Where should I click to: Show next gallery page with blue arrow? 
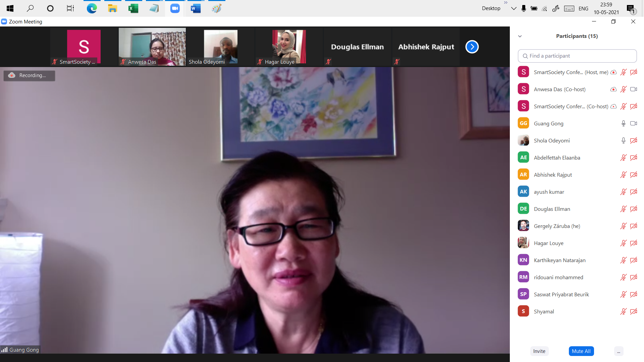(x=472, y=47)
